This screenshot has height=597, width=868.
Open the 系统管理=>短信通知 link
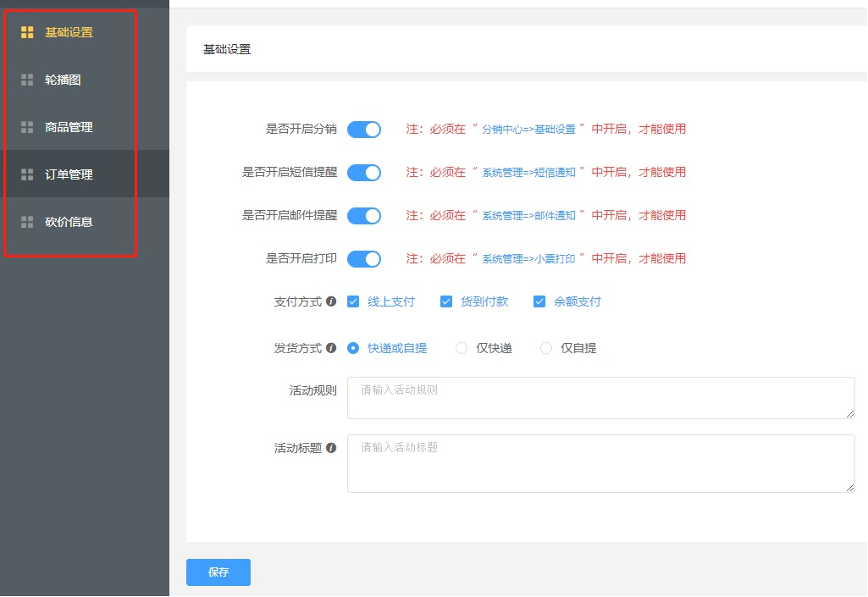click(528, 172)
